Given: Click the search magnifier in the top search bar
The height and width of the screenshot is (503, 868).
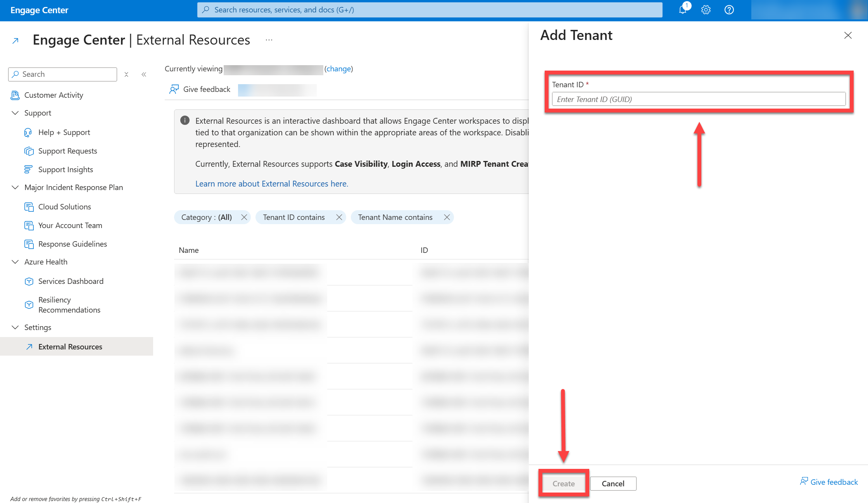Looking at the screenshot, I should (x=206, y=10).
